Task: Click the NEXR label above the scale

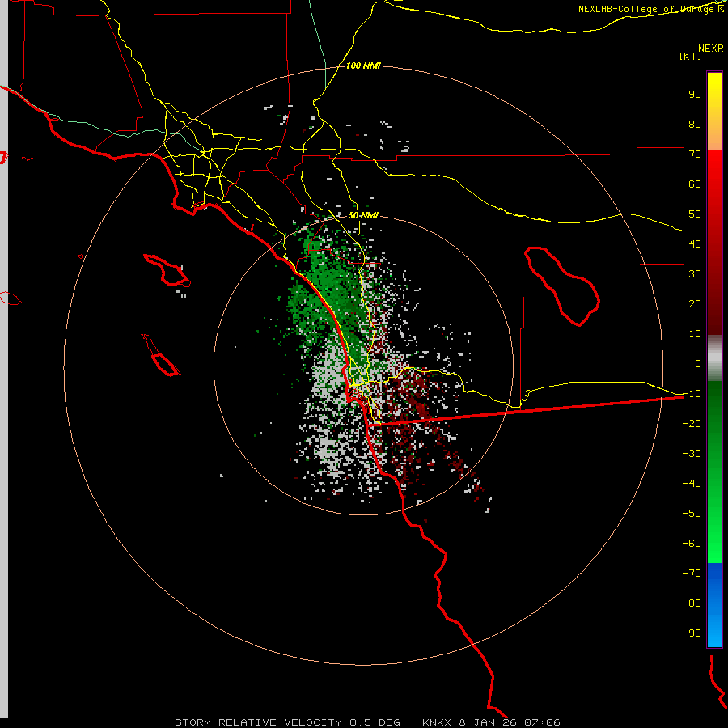Action: pyautogui.click(x=711, y=49)
